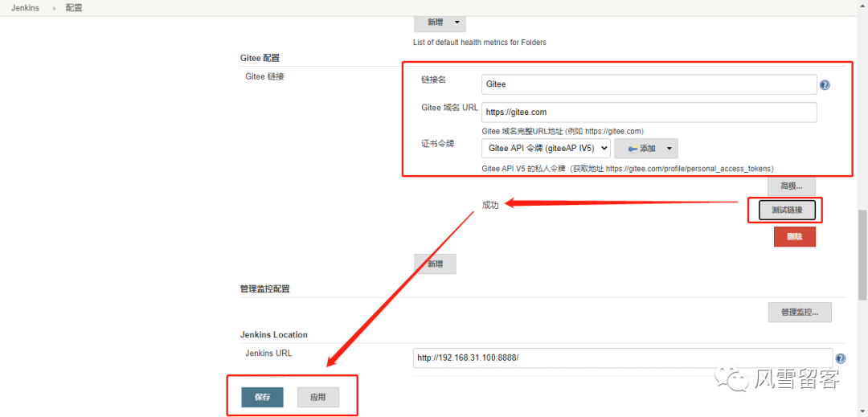The height and width of the screenshot is (417, 868).
Task: Open help for the 链接名 field
Action: (825, 85)
